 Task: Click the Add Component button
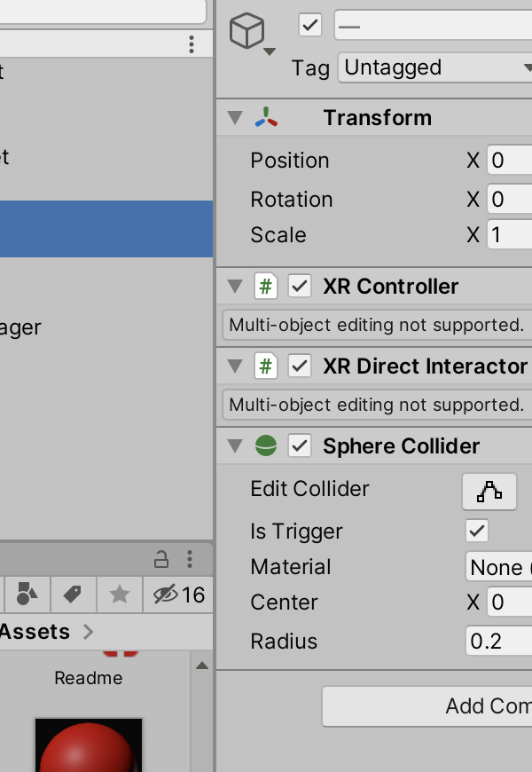point(427,706)
